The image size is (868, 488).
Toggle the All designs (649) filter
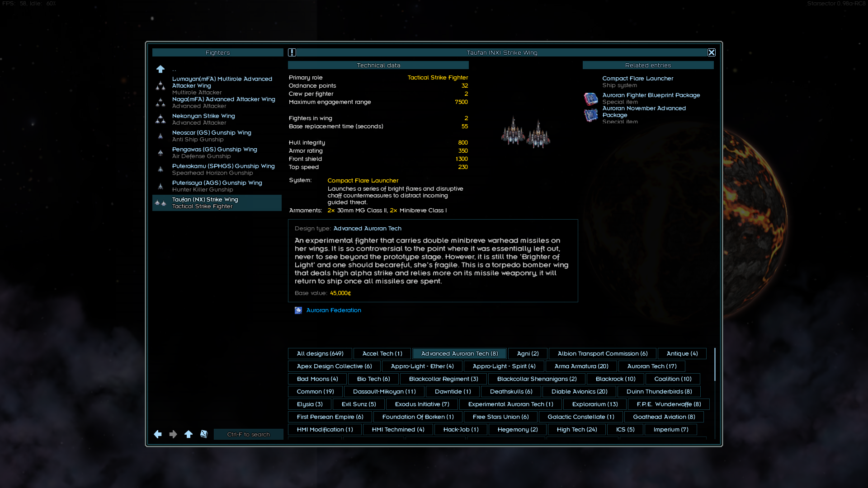(320, 354)
